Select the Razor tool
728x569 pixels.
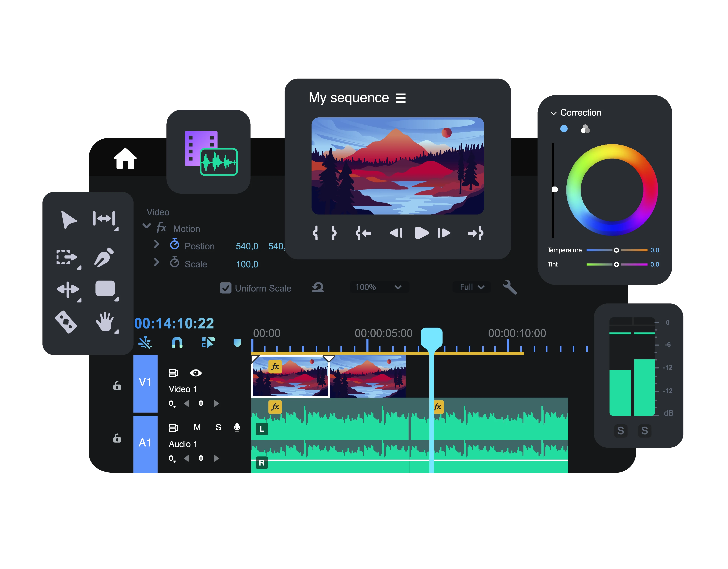66,322
